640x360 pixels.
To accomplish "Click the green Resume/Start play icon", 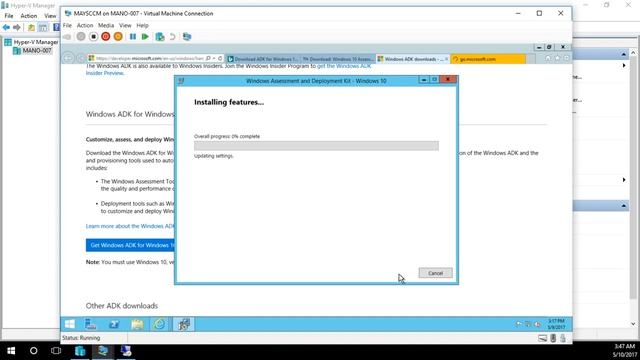I will [145, 37].
